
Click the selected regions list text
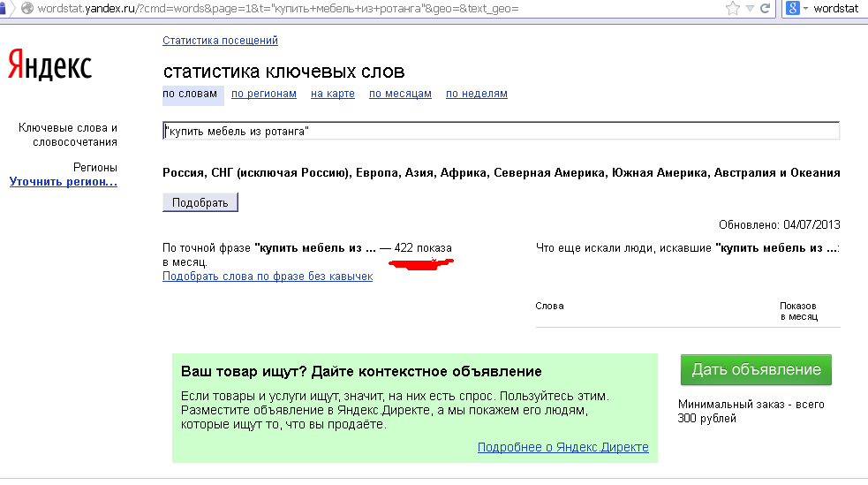pos(501,173)
